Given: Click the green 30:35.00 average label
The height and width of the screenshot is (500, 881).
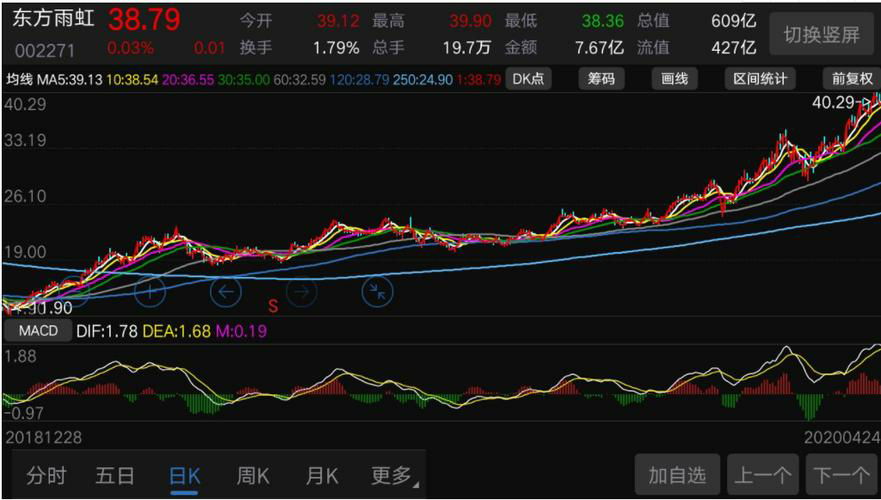Looking at the screenshot, I should tap(244, 80).
